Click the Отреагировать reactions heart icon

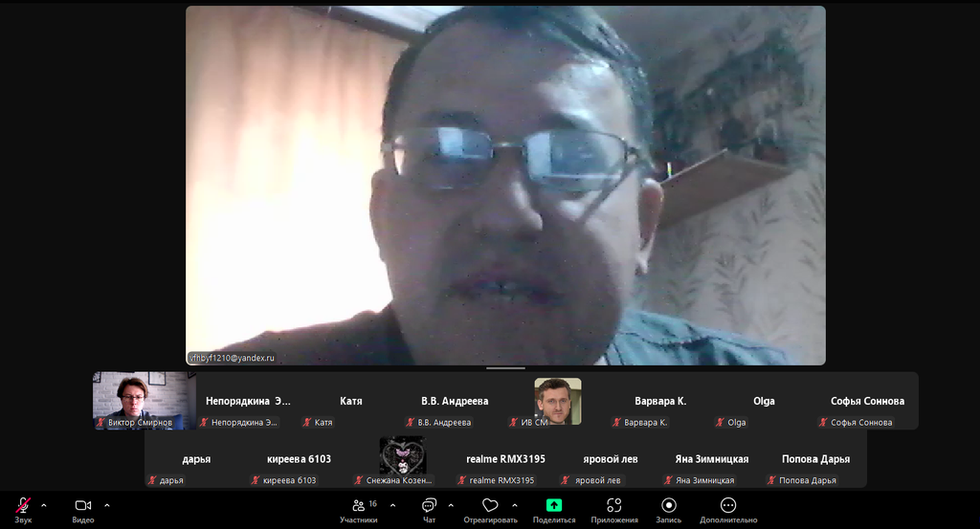pos(490,508)
